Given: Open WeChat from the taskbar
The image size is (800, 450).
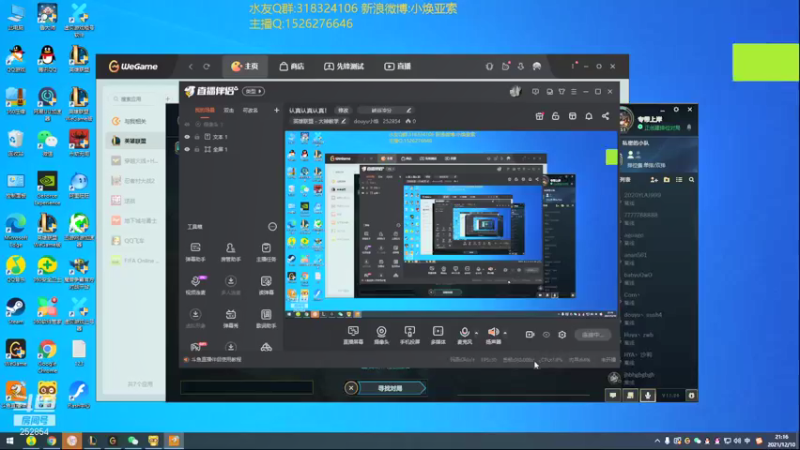Looking at the screenshot, I should [133, 441].
